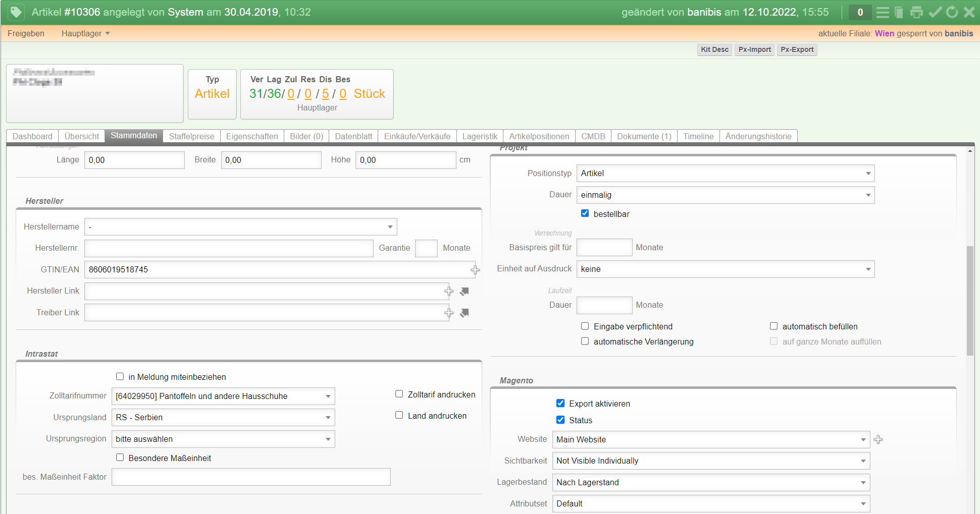Add a Magento Website with plus icon

click(x=878, y=439)
